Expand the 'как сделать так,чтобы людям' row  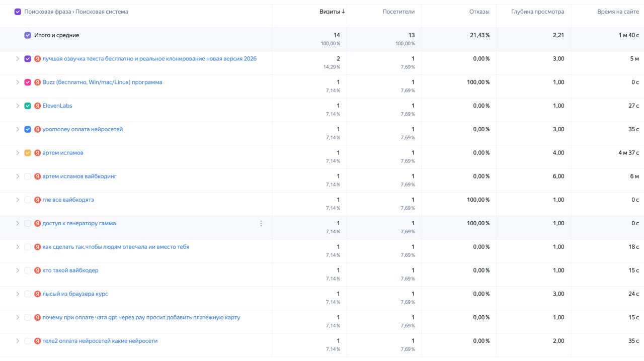18,247
